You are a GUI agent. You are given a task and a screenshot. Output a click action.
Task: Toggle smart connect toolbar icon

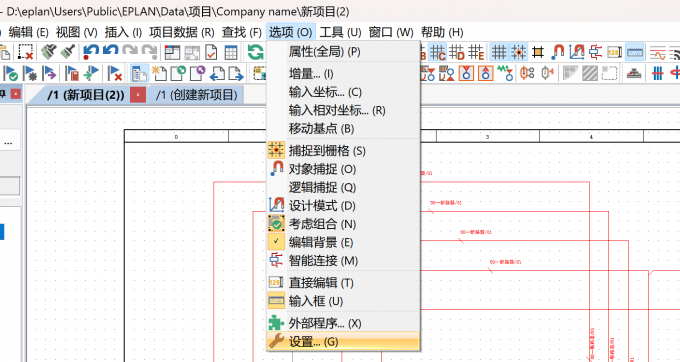pyautogui.click(x=595, y=52)
